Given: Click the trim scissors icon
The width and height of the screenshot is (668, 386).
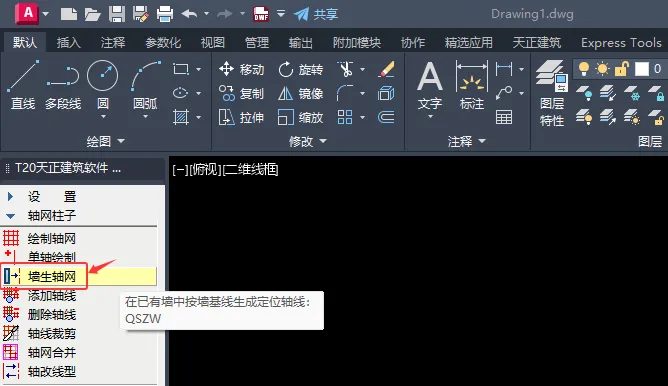Looking at the screenshot, I should tap(345, 69).
